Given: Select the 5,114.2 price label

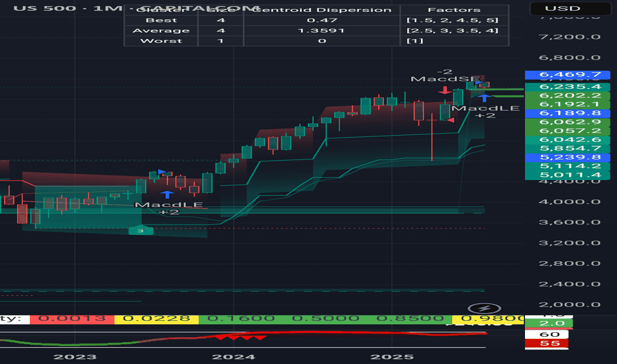Looking at the screenshot, I should click(x=567, y=165).
